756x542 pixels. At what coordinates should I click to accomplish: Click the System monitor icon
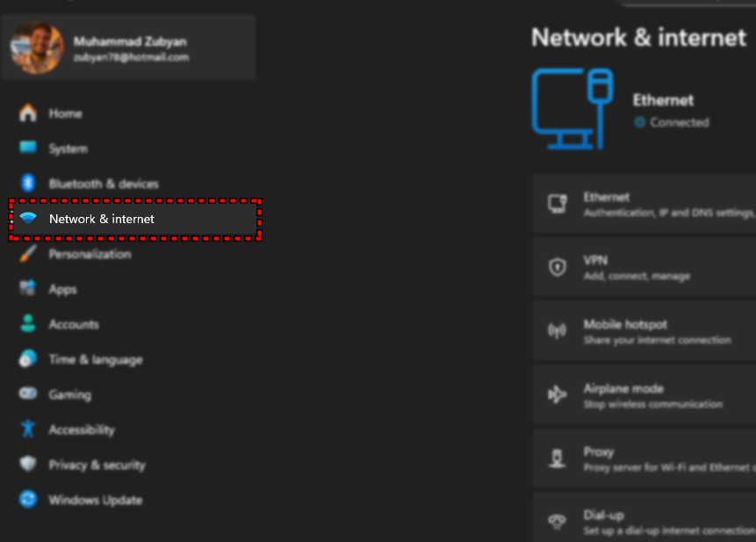[28, 148]
